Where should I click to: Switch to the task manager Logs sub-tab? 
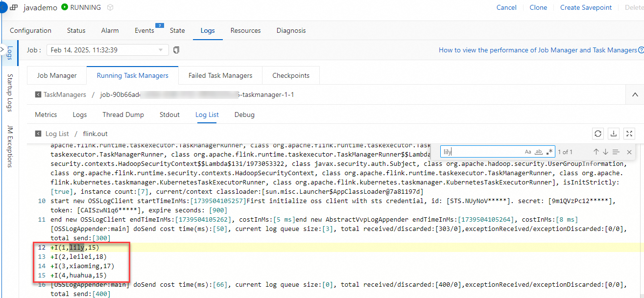pos(80,115)
